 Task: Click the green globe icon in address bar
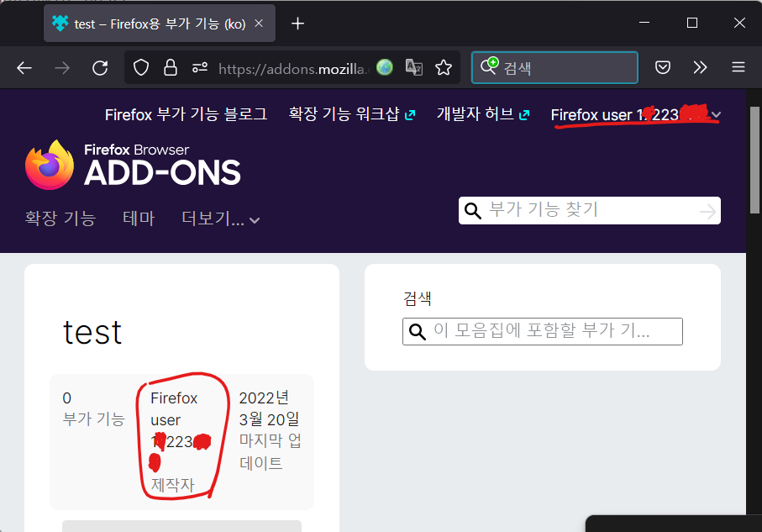pyautogui.click(x=385, y=67)
